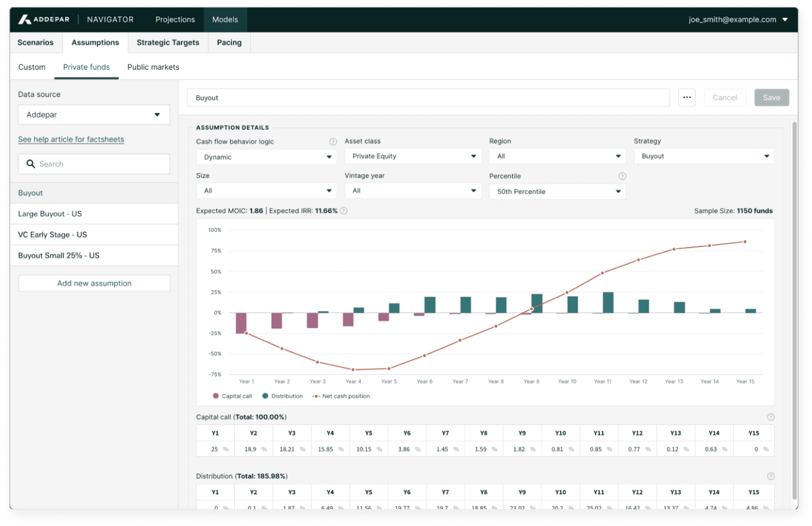Click the info icon beside Expected IRR
812x526 pixels.
pyautogui.click(x=343, y=211)
